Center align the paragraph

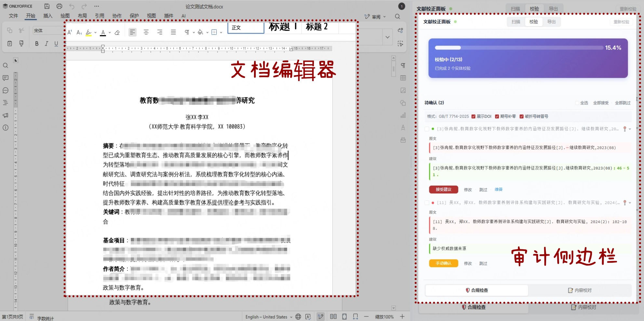point(146,32)
